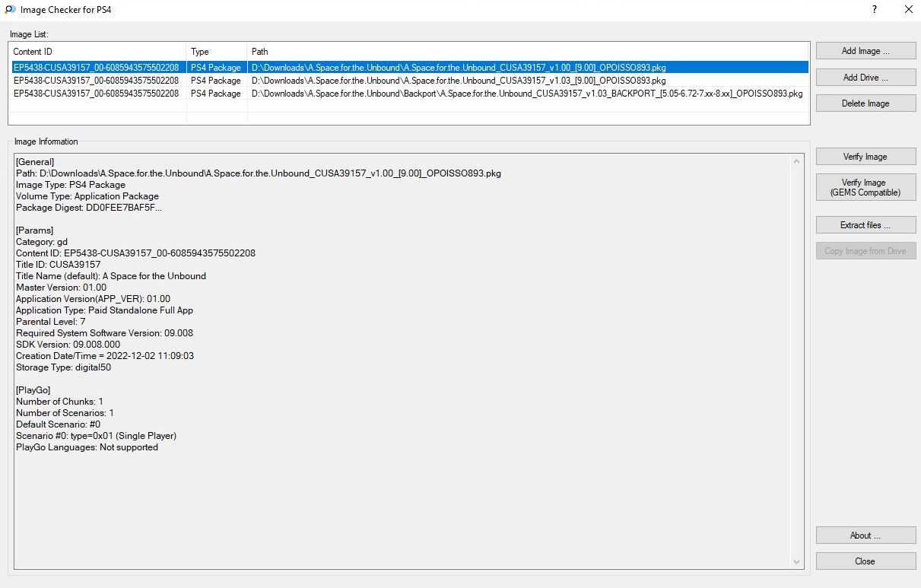Click the [General] section heading
Screen dimensions: 921x588
tap(35, 162)
